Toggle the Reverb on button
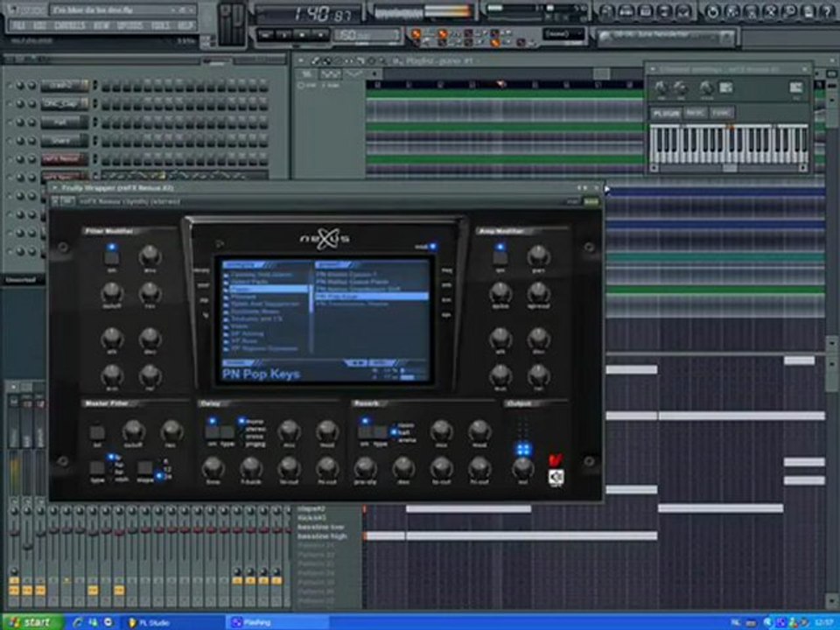The height and width of the screenshot is (630, 840). coord(365,431)
